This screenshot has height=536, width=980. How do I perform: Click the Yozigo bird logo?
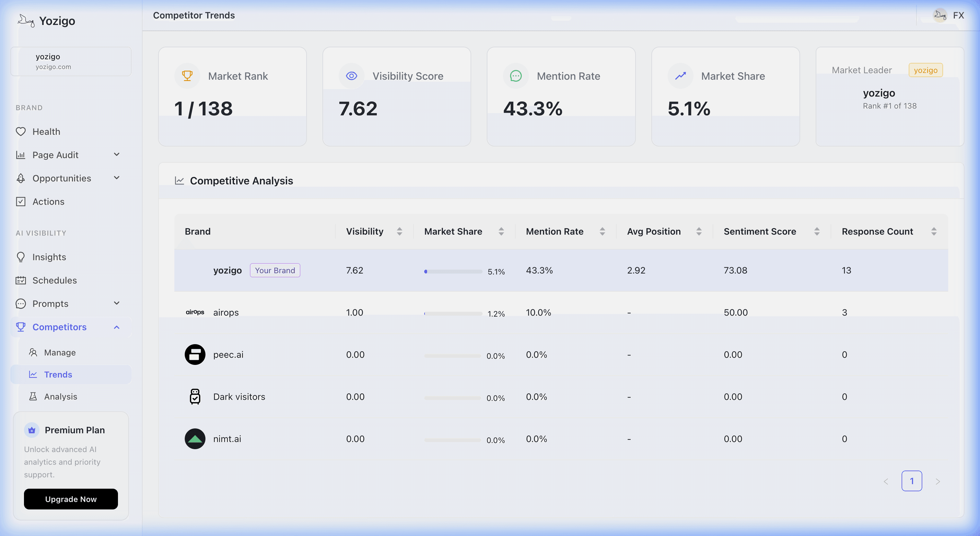tap(26, 20)
